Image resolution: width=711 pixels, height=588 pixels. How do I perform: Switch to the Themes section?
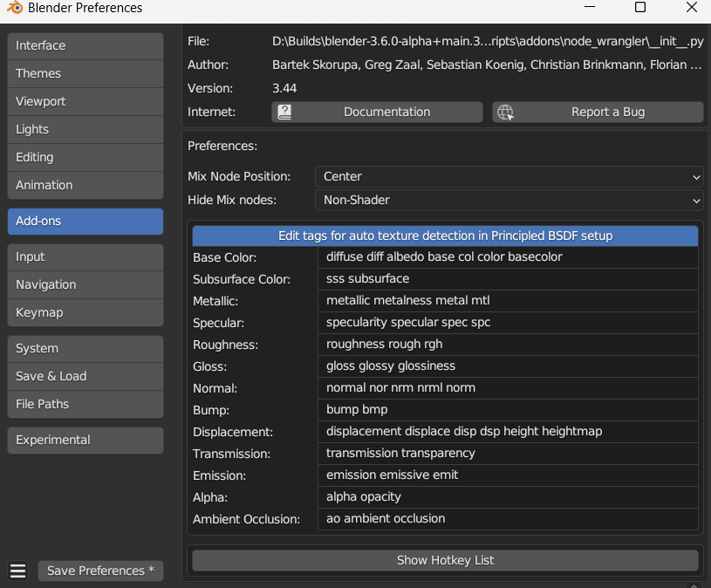pyautogui.click(x=85, y=73)
